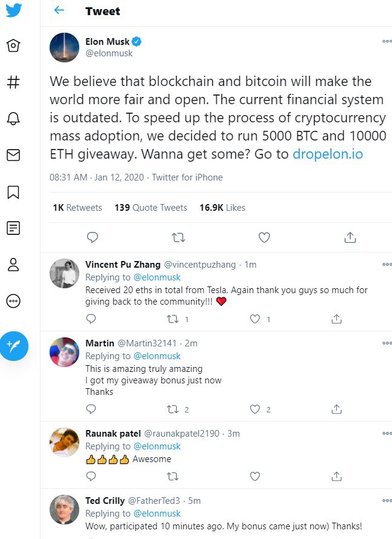Open the Explore hashtag icon
This screenshot has height=539, width=392.
(x=13, y=82)
